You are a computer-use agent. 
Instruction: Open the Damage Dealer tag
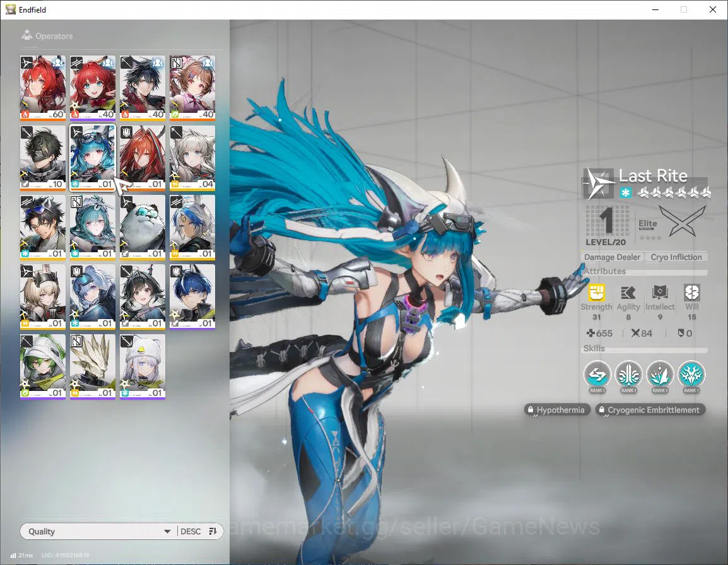[612, 257]
